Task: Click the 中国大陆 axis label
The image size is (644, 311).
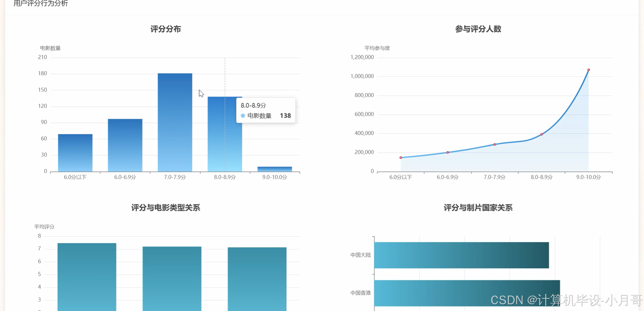Action: [x=360, y=255]
